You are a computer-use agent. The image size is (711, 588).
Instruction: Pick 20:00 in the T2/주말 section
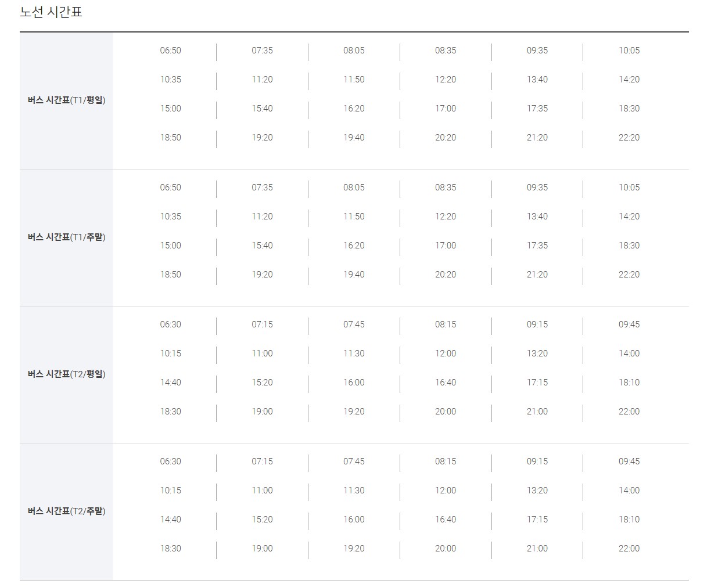446,549
